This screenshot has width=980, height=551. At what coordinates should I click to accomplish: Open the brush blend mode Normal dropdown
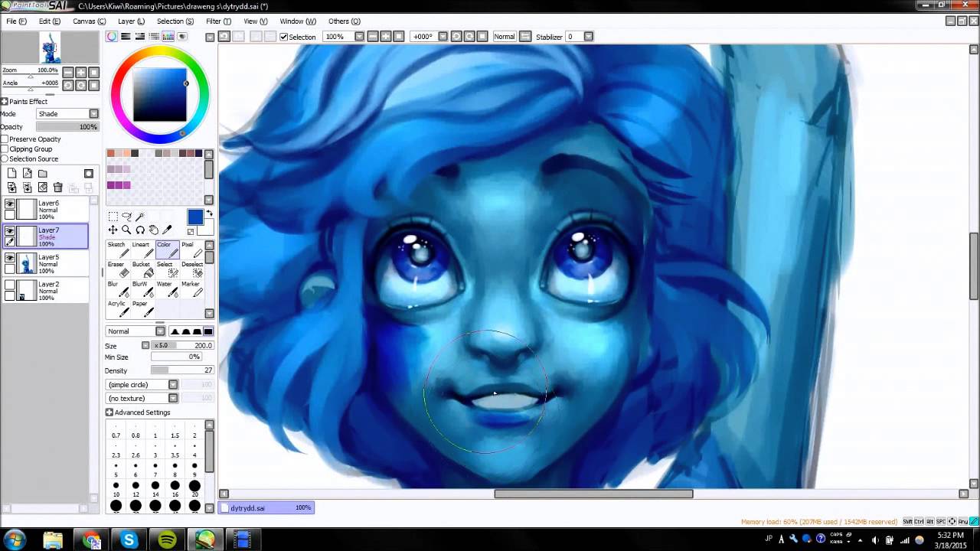[136, 331]
